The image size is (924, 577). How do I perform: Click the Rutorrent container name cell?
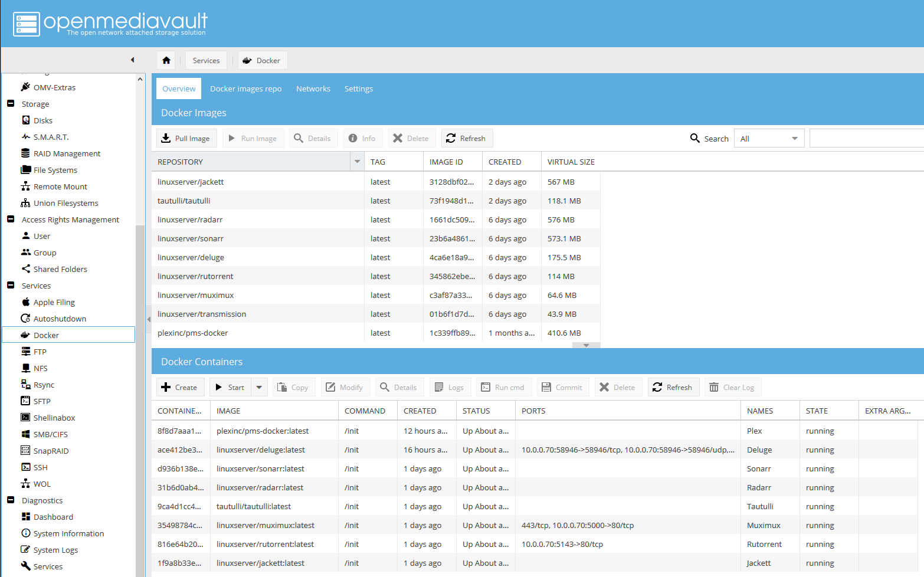[x=770, y=544]
